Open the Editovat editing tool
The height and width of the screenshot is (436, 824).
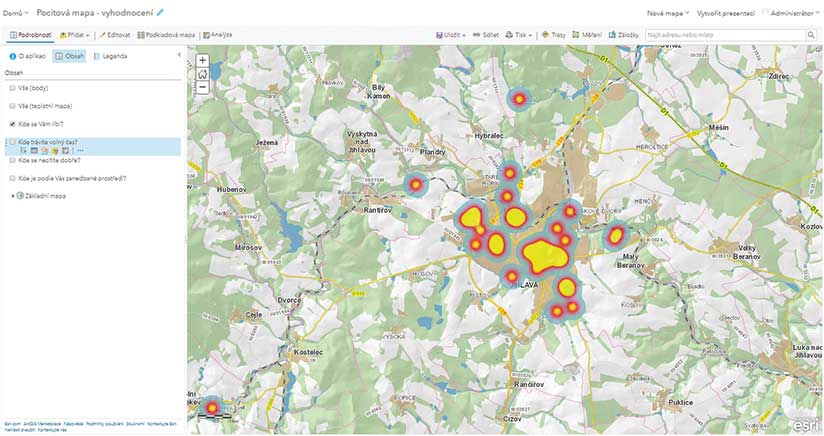tap(115, 35)
